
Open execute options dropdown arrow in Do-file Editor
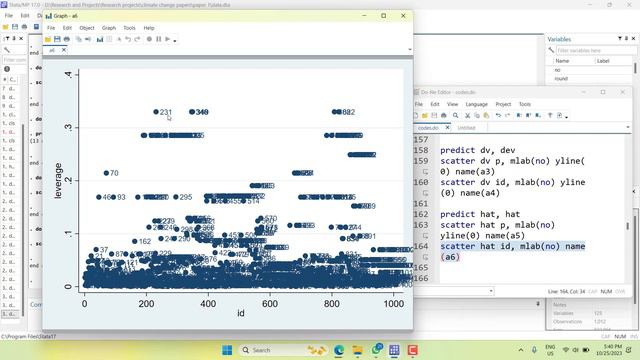pyautogui.click(x=566, y=117)
